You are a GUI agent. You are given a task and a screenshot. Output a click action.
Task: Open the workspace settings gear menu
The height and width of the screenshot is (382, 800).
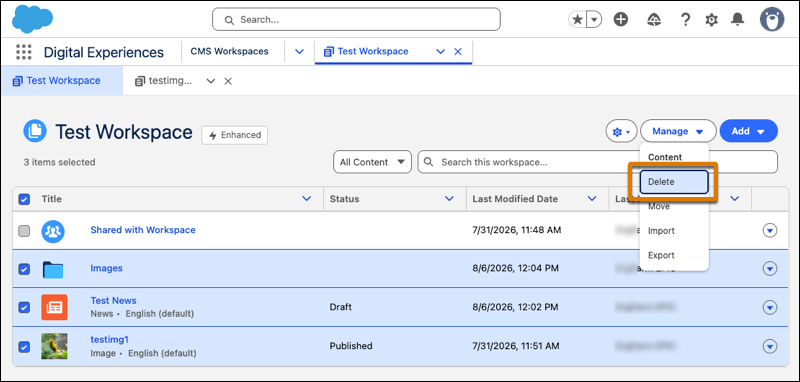pyautogui.click(x=621, y=132)
